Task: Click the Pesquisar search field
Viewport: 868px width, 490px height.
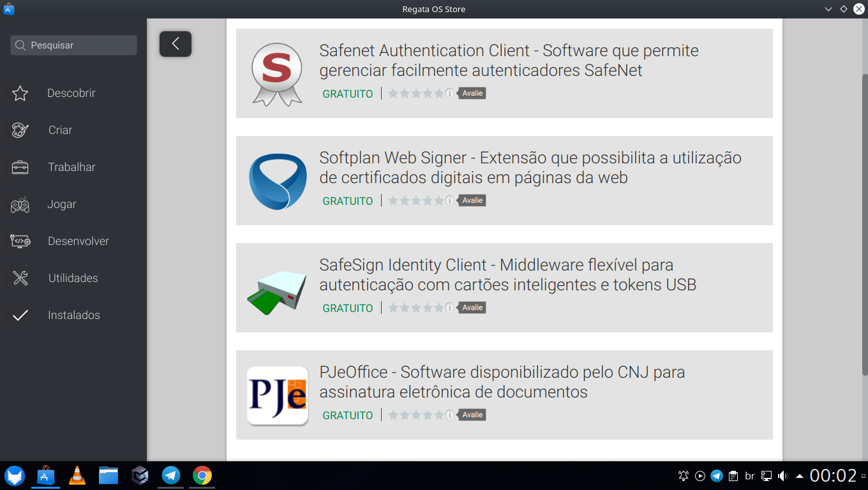Action: point(73,45)
